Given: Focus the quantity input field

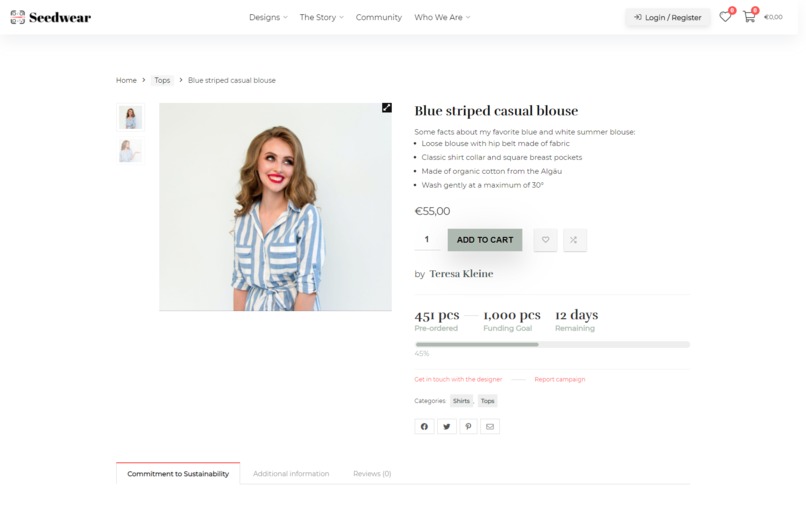Looking at the screenshot, I should [x=427, y=240].
